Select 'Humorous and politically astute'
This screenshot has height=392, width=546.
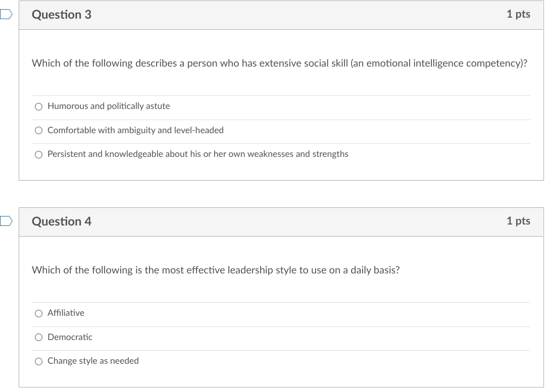[38, 106]
